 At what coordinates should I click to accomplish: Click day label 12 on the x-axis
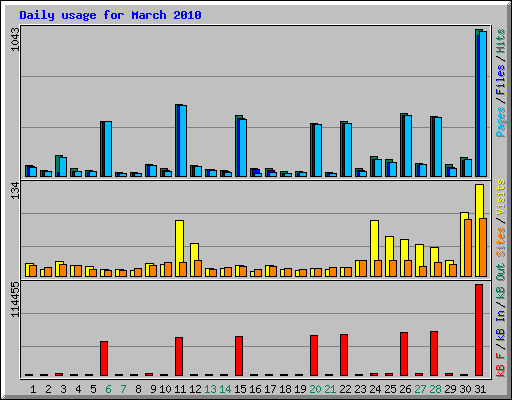[x=195, y=389]
